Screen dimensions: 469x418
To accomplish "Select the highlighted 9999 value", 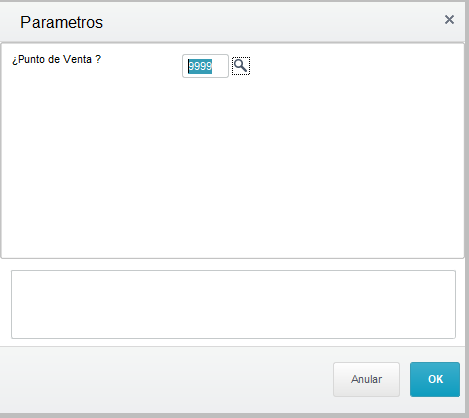I will pos(200,66).
